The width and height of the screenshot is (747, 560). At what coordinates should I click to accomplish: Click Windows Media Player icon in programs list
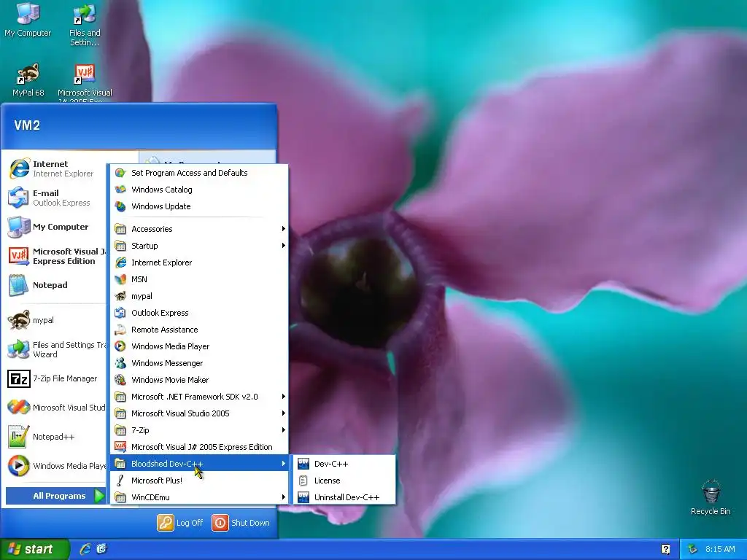coord(120,346)
